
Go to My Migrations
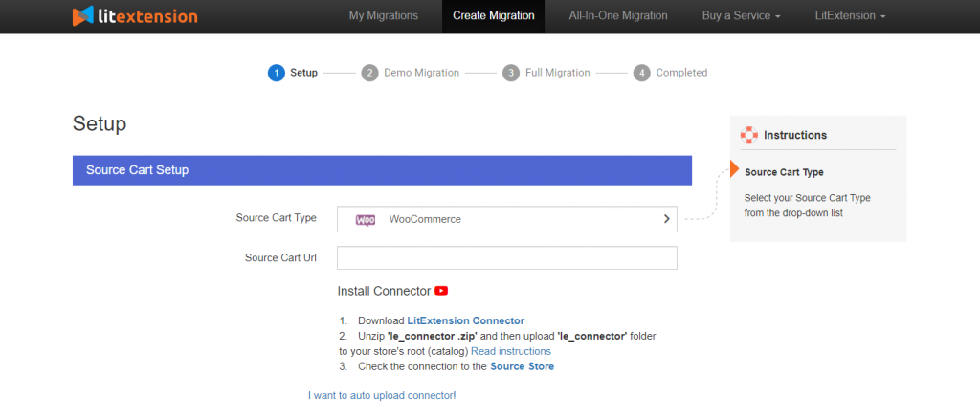point(383,16)
